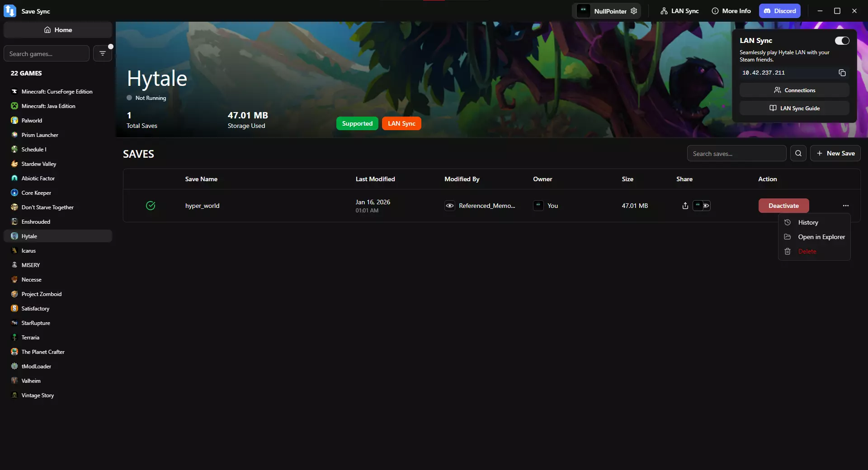Image resolution: width=868 pixels, height=470 pixels.
Task: Click the Search saves input field
Action: pyautogui.click(x=736, y=153)
